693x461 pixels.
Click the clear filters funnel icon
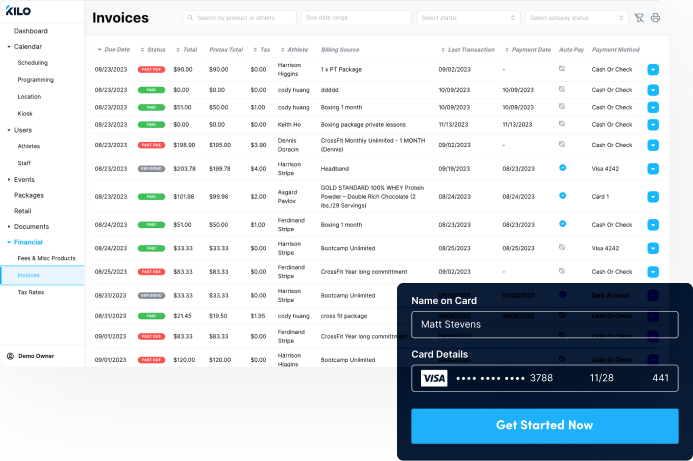coord(639,18)
